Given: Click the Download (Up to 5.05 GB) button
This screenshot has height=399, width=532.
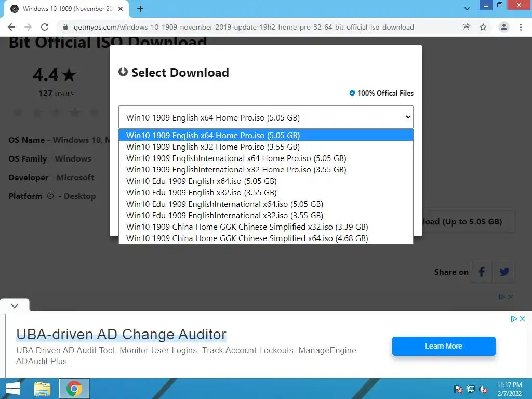Looking at the screenshot, I should (468, 221).
